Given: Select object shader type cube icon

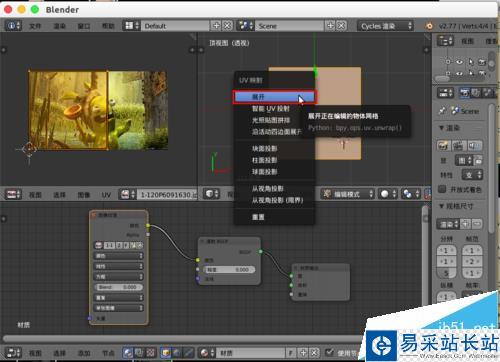Looking at the screenshot, I should click(166, 353).
